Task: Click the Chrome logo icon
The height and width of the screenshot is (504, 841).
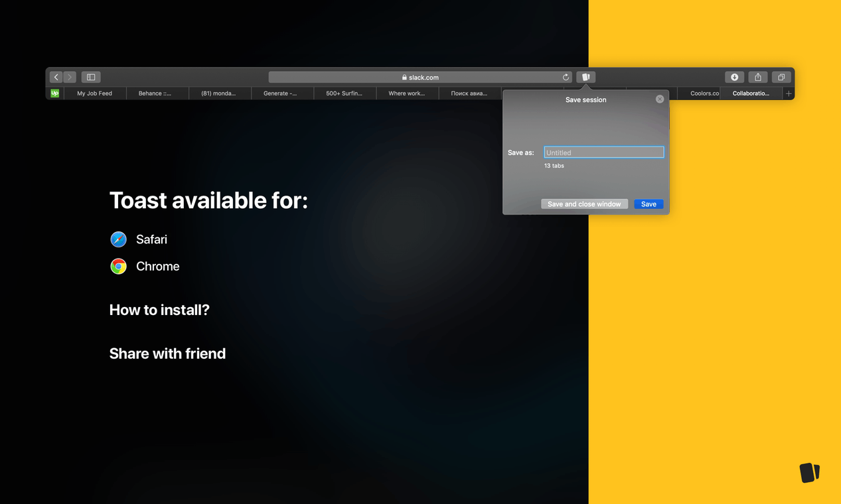Action: (118, 266)
